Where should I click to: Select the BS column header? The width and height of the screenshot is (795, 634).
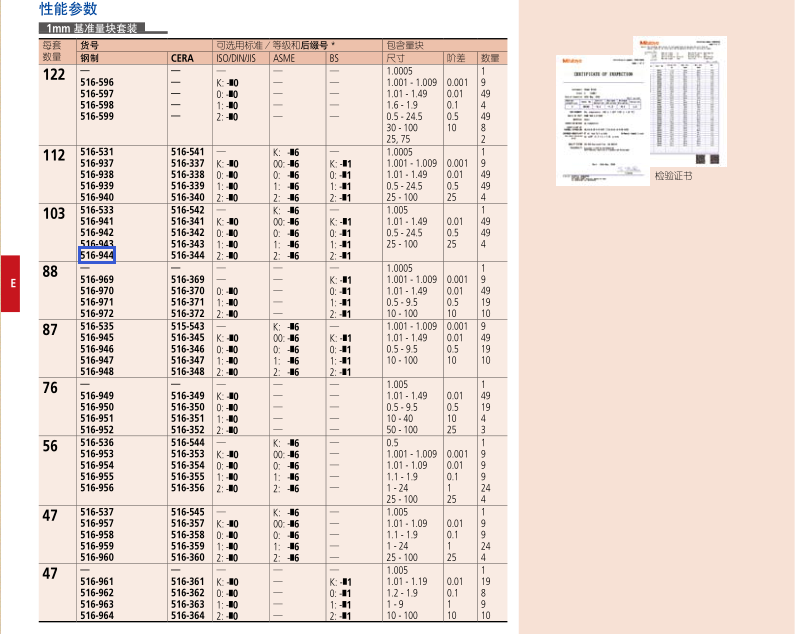(334, 58)
